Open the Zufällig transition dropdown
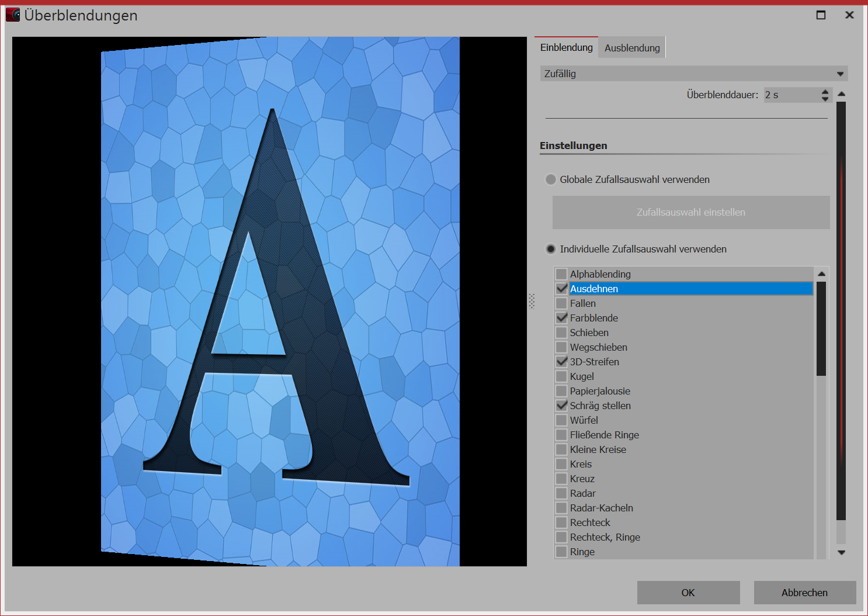868x616 pixels. 693,74
